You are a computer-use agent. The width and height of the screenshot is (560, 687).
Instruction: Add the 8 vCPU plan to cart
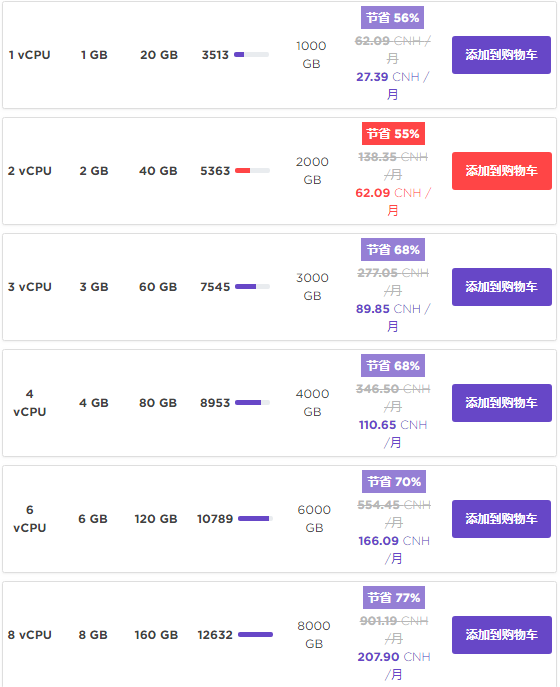pyautogui.click(x=502, y=635)
